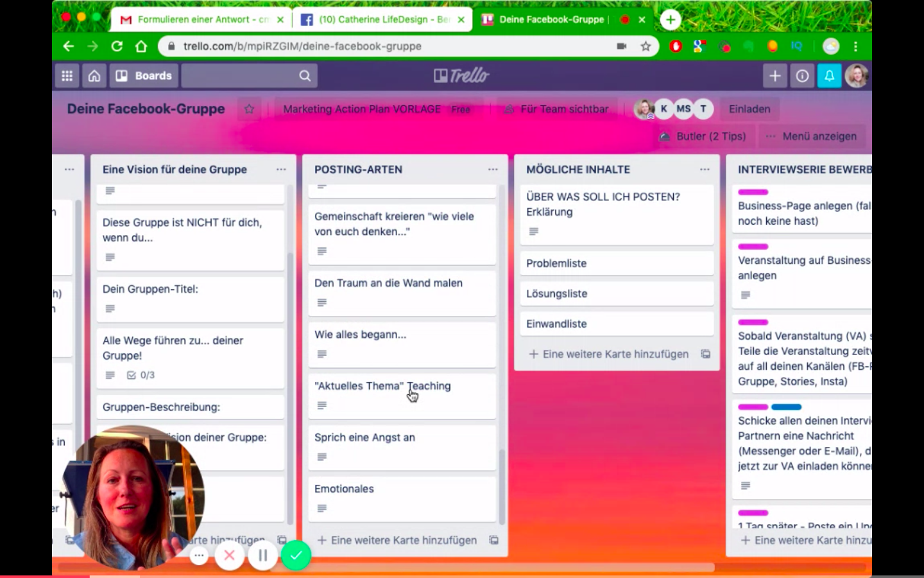Reload the page with the browser refresh icon
924x578 pixels.
coord(117,46)
